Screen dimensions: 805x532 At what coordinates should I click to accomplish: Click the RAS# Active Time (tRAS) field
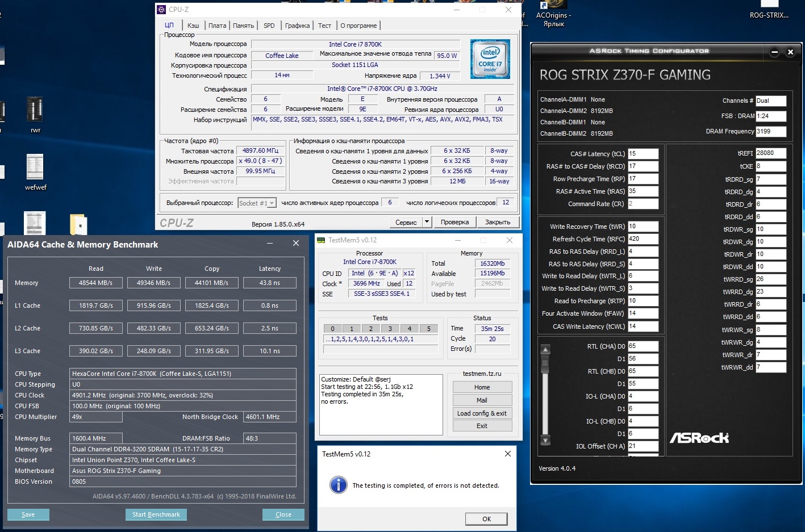643,191
